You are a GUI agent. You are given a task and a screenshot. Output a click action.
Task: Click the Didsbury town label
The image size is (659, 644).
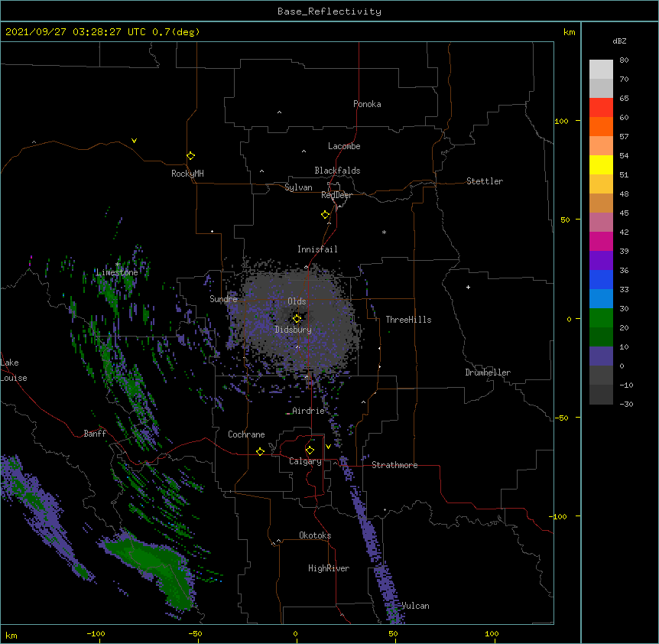pos(294,330)
